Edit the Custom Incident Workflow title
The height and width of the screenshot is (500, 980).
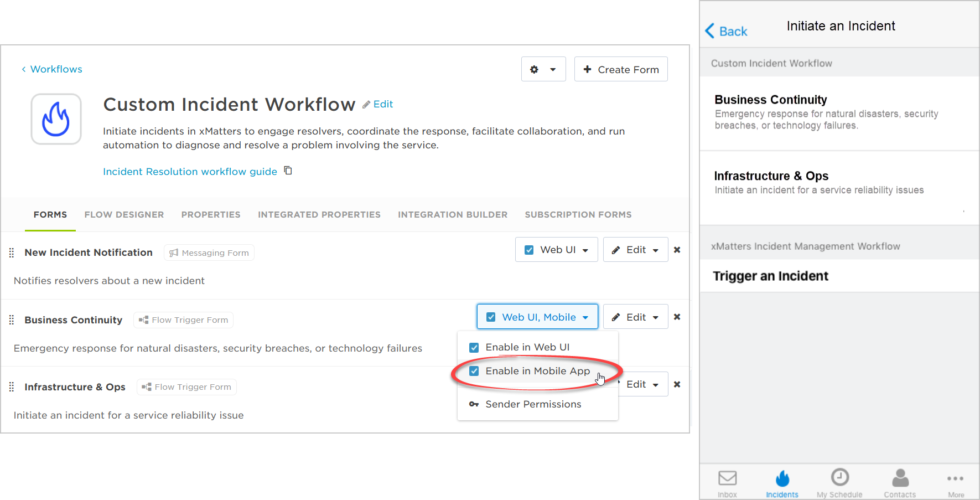[378, 104]
